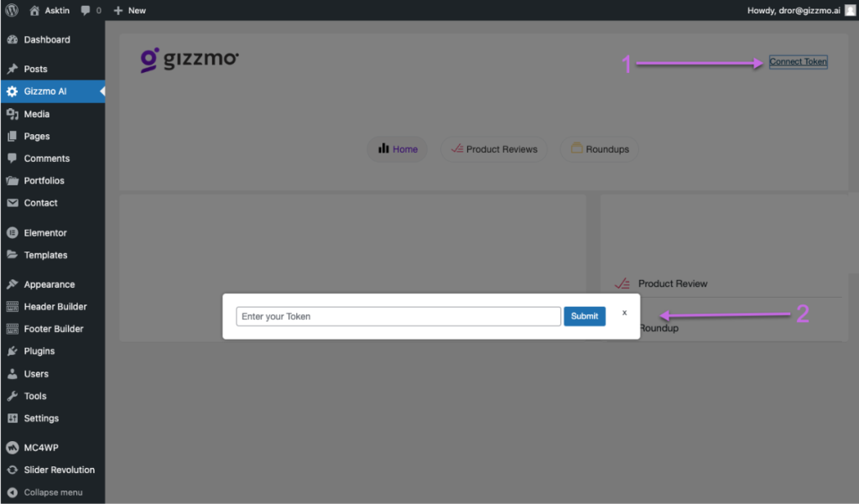859x504 pixels.
Task: Focus the Enter your Token field
Action: (x=398, y=316)
